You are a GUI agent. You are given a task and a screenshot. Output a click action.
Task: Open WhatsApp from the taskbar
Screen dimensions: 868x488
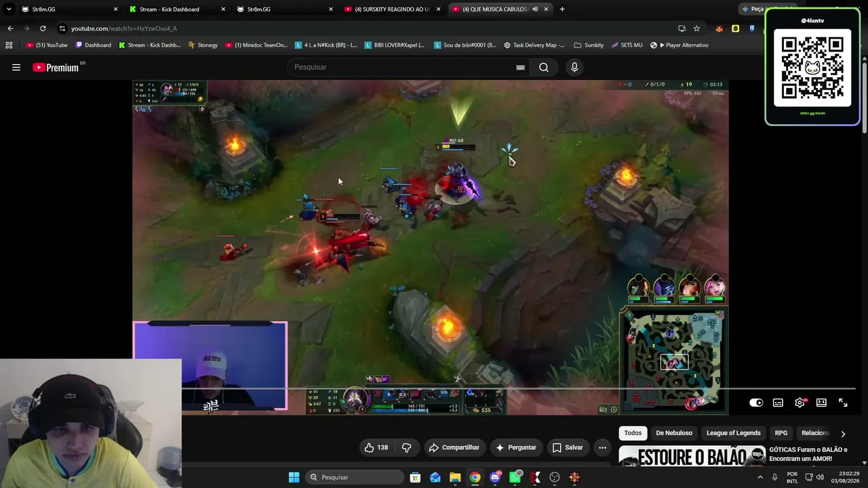515,477
